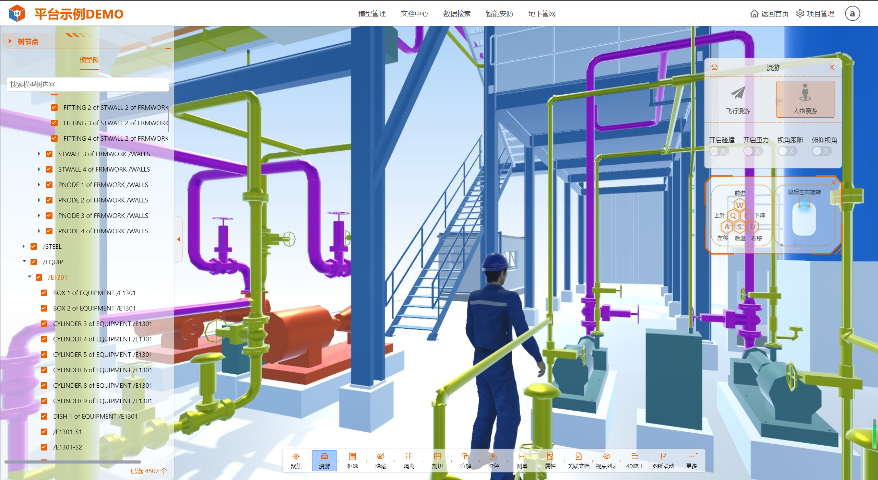Viewport: 878px width, 480px height.
Task: Click the 返回首页 link at top right
Action: [x=768, y=14]
